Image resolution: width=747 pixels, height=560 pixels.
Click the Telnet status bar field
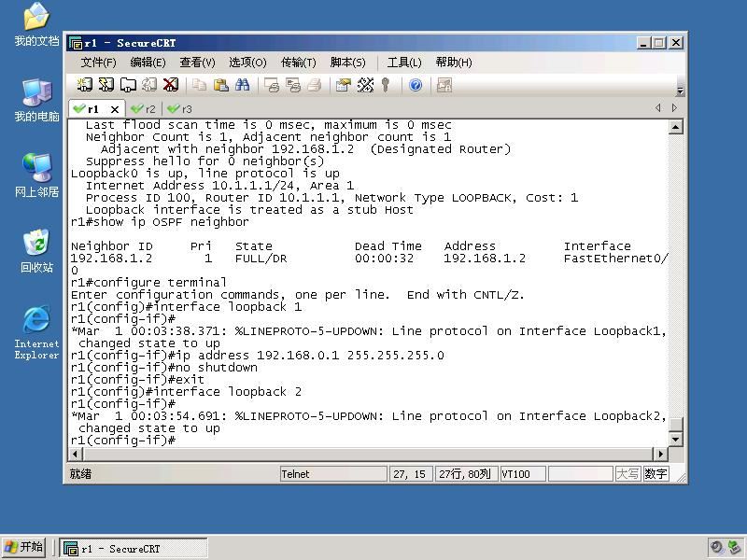coord(333,474)
